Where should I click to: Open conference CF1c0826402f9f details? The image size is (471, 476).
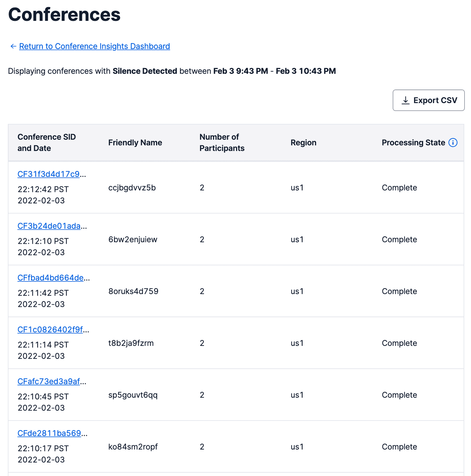click(x=50, y=330)
